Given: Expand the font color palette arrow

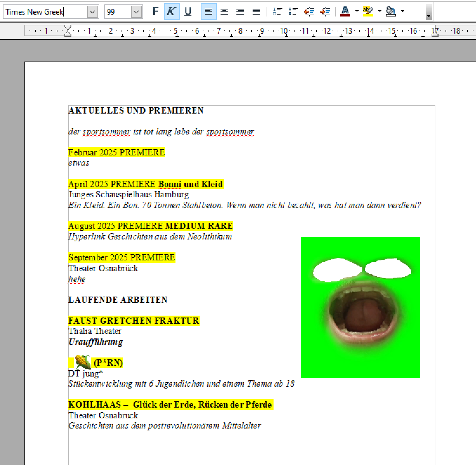Looking at the screenshot, I should coord(357,11).
